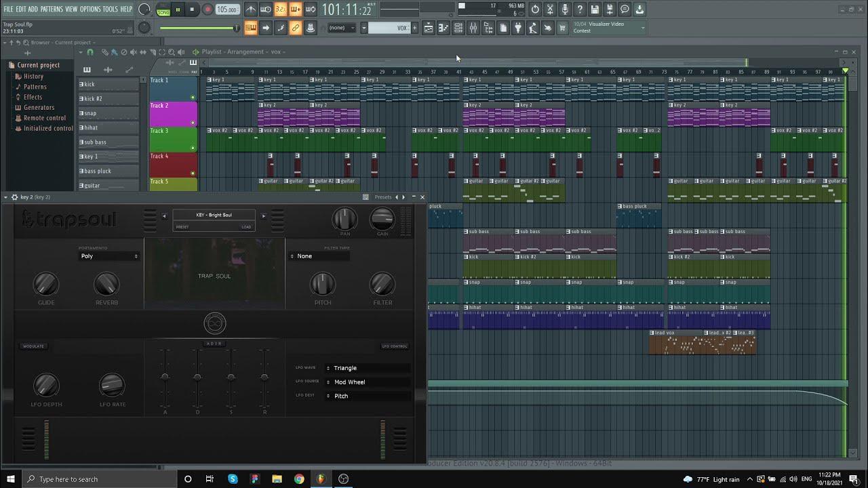Viewport: 868px width, 488px height.
Task: Select the playlist mute tool icon
Action: coord(134,52)
